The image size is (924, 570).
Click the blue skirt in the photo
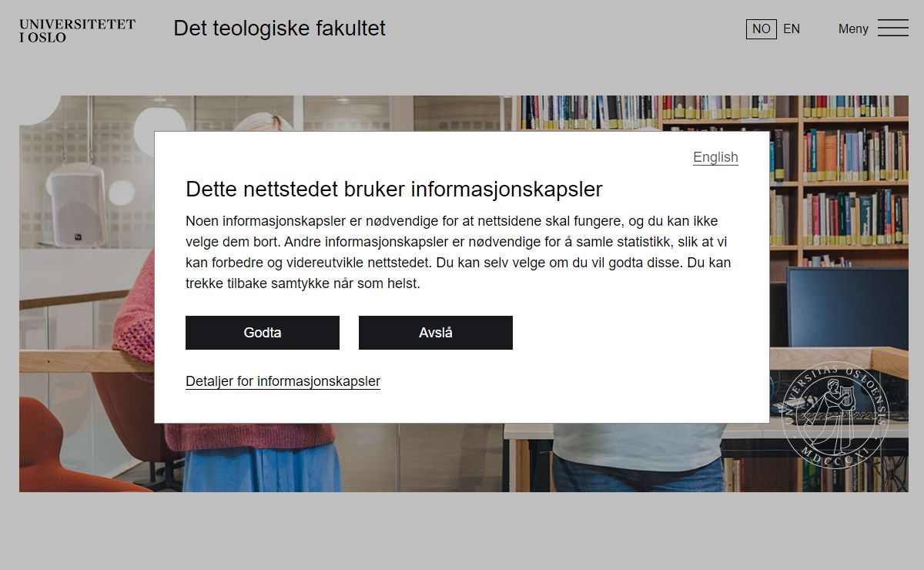(262, 469)
